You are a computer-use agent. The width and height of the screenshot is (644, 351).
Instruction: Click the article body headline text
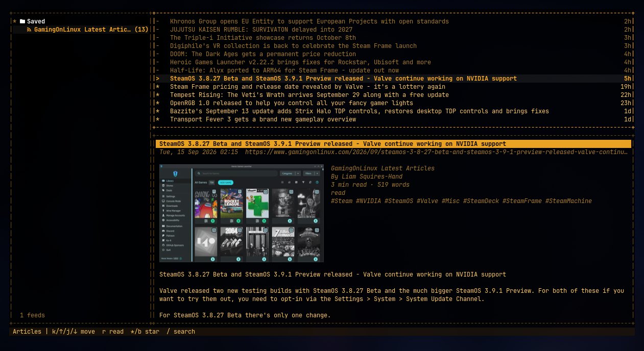pos(332,274)
